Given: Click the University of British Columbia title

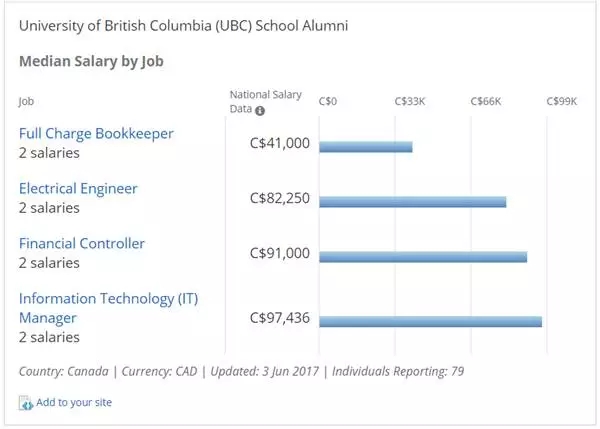Looking at the screenshot, I should pyautogui.click(x=185, y=22).
